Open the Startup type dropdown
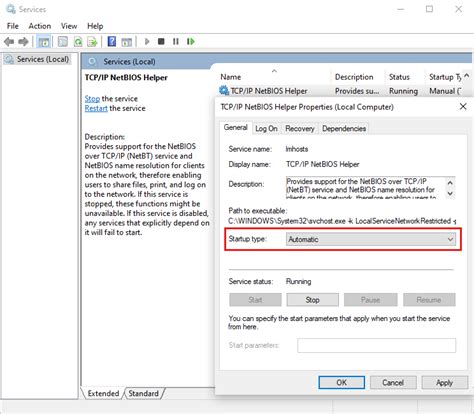This screenshot has width=474, height=414. [x=371, y=239]
